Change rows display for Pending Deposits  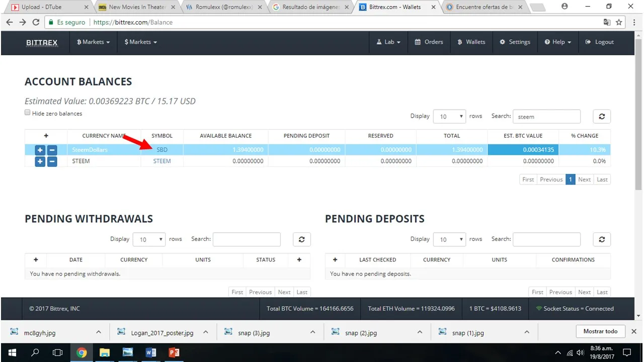click(x=449, y=239)
